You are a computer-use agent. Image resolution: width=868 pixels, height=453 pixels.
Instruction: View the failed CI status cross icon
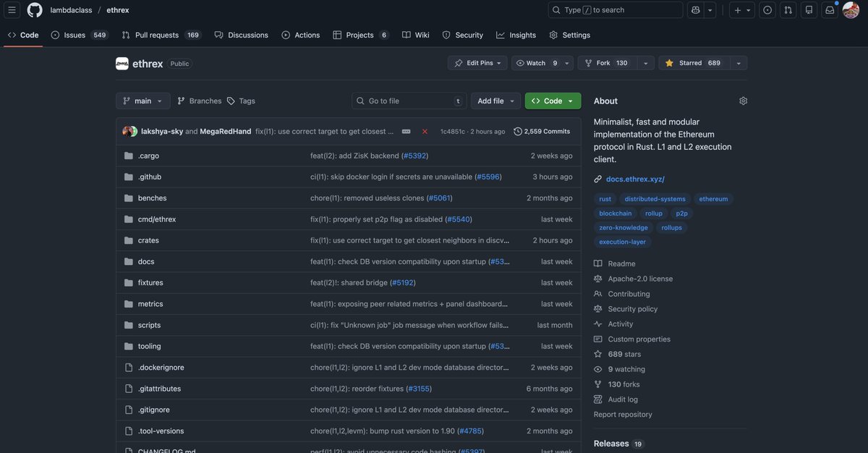pos(425,132)
